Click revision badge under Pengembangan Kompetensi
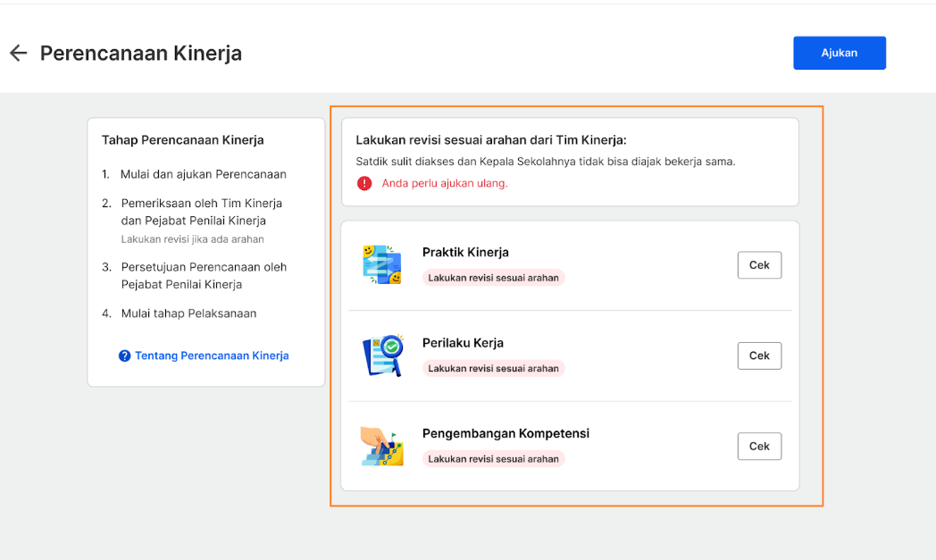The image size is (936, 560). (x=494, y=459)
